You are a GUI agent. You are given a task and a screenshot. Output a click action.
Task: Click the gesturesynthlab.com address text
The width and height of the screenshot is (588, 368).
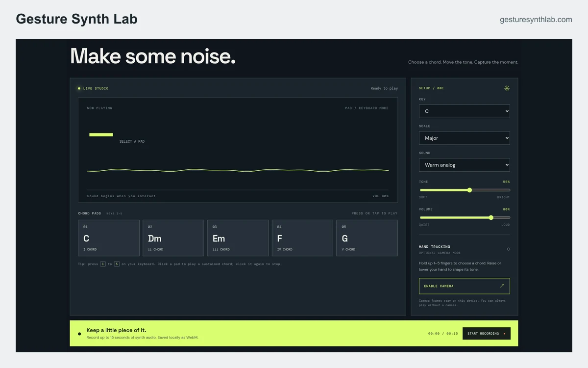(536, 20)
